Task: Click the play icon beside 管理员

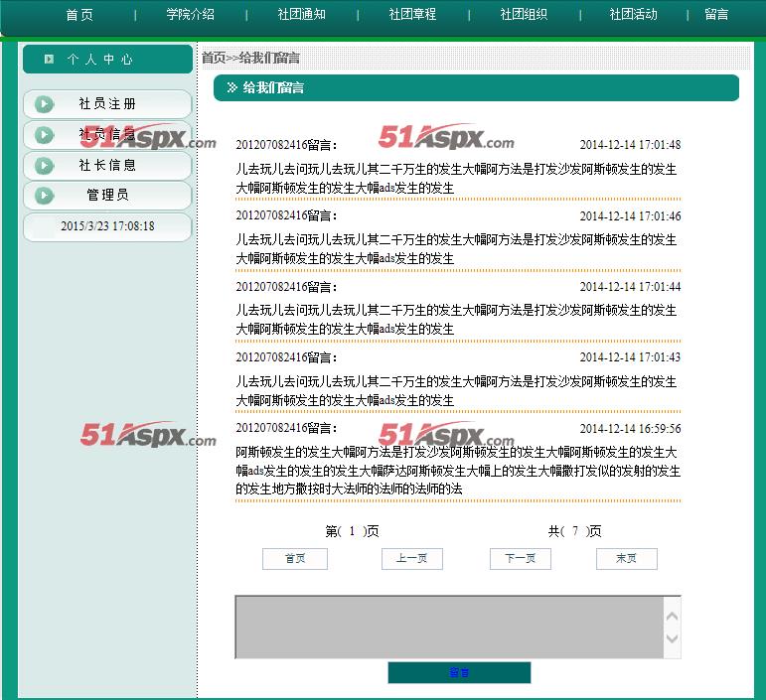Action: pyautogui.click(x=44, y=196)
